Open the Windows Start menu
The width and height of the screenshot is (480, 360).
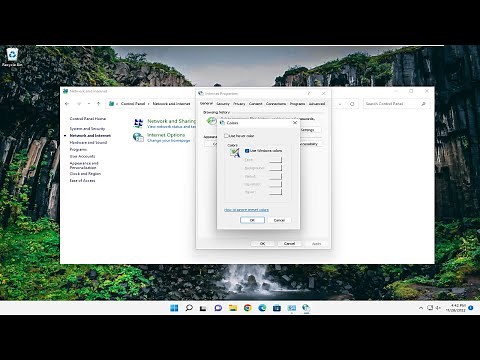174,308
